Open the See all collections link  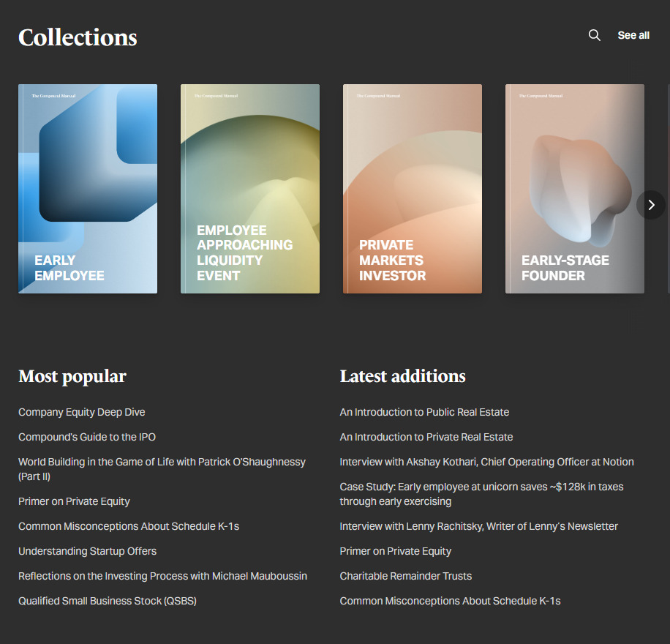coord(633,35)
